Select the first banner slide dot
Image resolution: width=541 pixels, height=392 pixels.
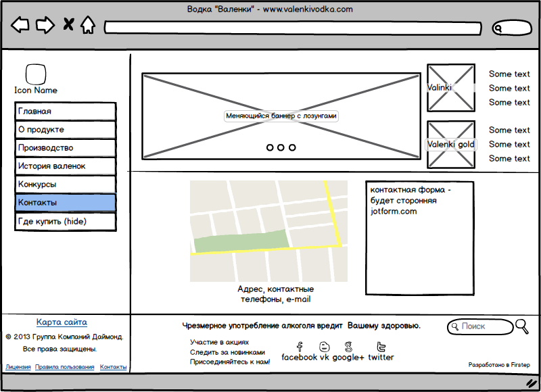pos(270,147)
